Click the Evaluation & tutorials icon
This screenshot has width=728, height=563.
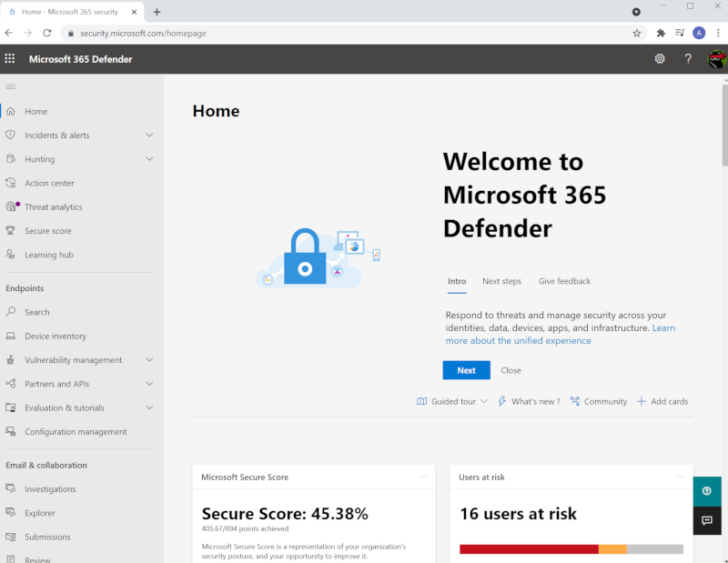(11, 407)
